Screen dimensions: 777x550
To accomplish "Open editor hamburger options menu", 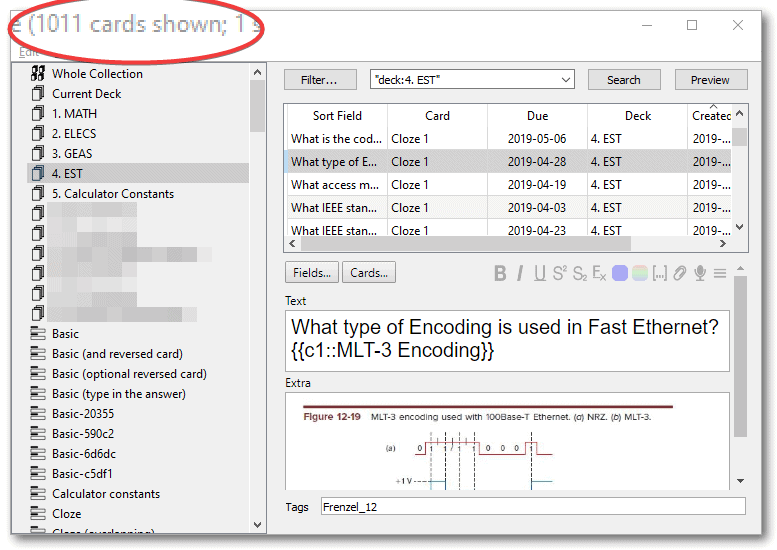I will [720, 273].
